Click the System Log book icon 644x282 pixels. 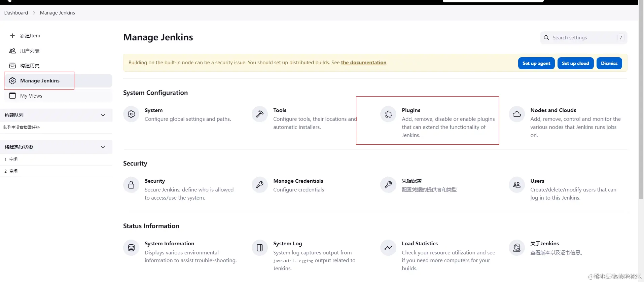(260, 248)
